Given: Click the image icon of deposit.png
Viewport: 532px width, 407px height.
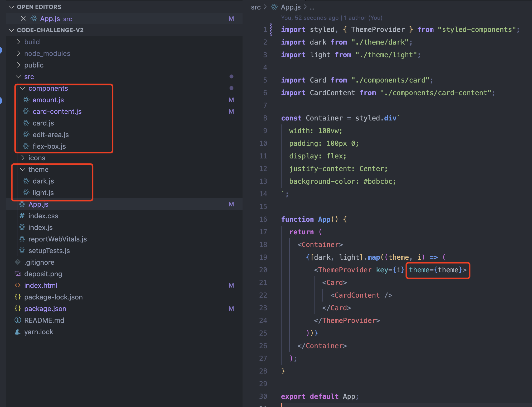Looking at the screenshot, I should (18, 274).
